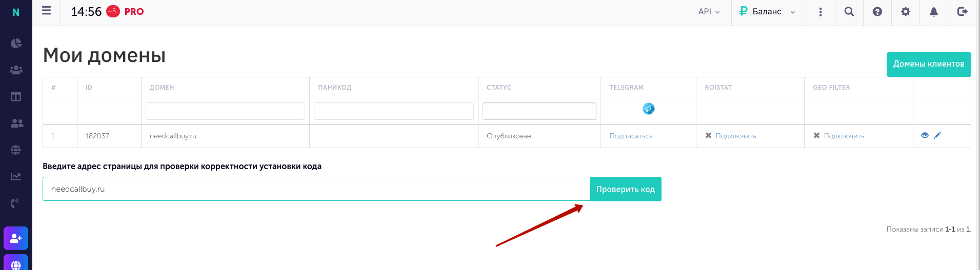This screenshot has height=270, width=980.
Task: Open the help question mark icon
Action: pyautogui.click(x=877, y=12)
